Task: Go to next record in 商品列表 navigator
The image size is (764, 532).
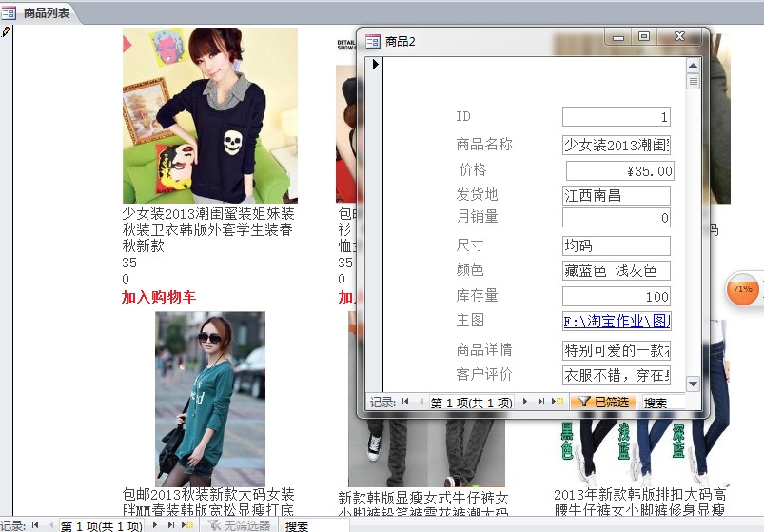Action: (154, 525)
